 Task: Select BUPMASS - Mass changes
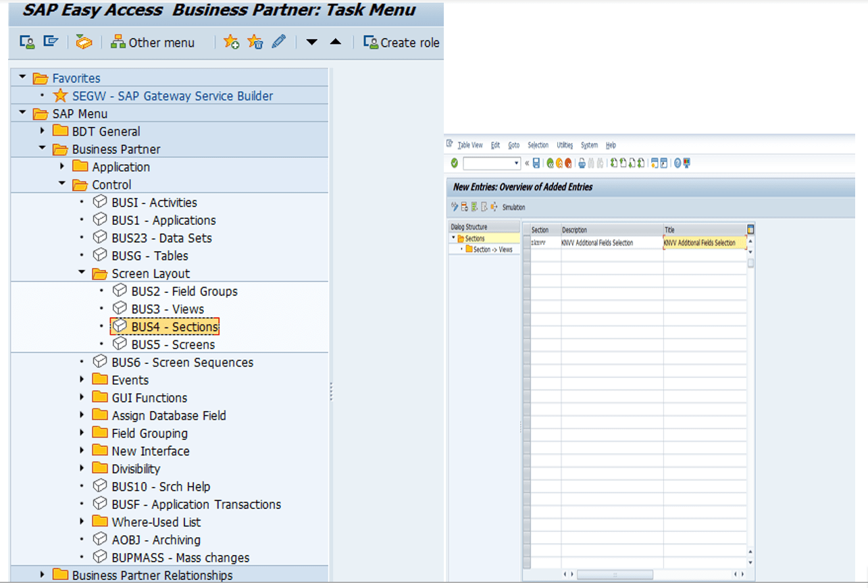pyautogui.click(x=180, y=557)
